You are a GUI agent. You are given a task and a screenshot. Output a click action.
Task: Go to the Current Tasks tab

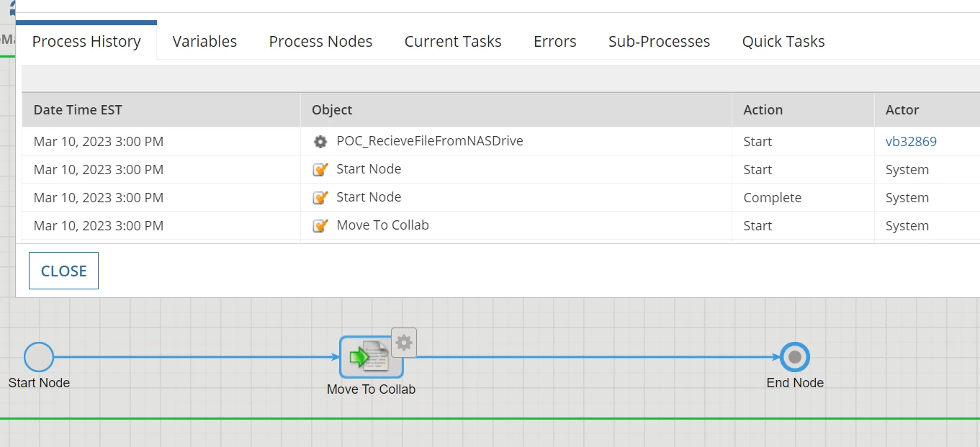453,42
